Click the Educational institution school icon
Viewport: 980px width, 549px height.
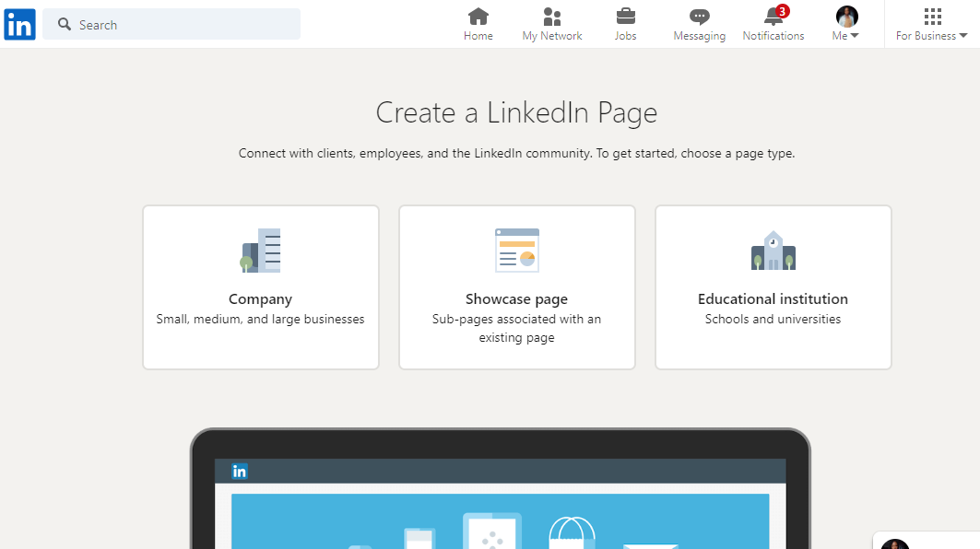[x=773, y=249]
